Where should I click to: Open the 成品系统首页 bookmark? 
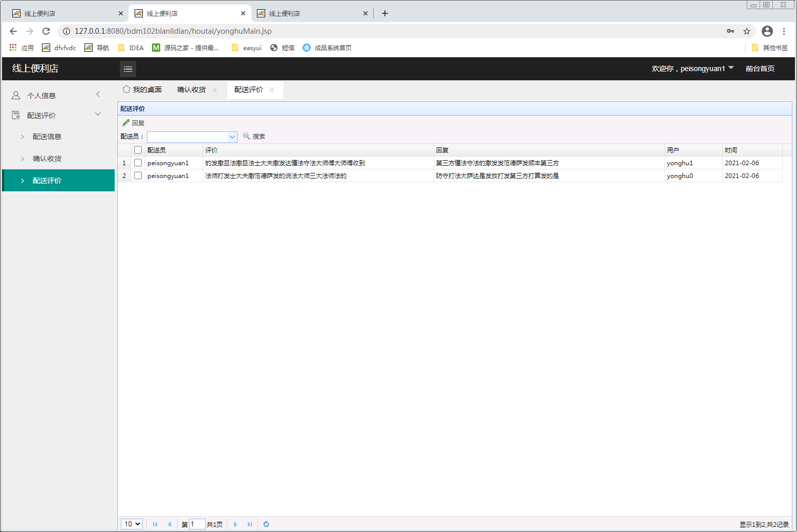(327, 48)
